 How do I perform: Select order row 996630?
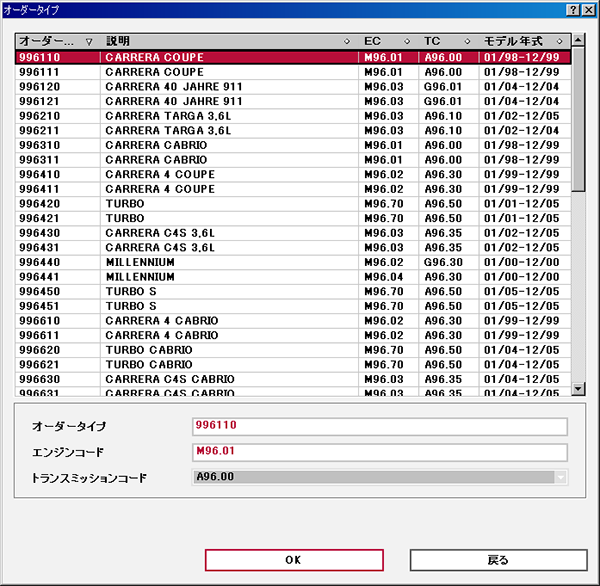(x=293, y=379)
